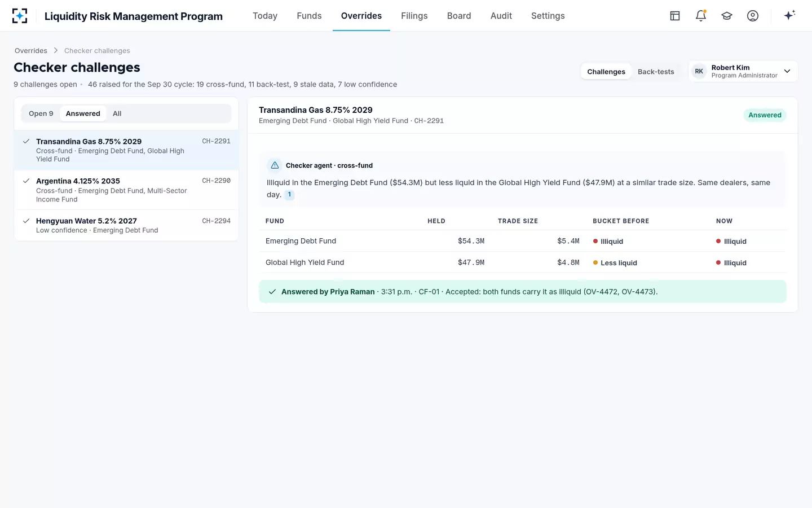Click orange Less liquid dot for Global High Yield

click(595, 262)
